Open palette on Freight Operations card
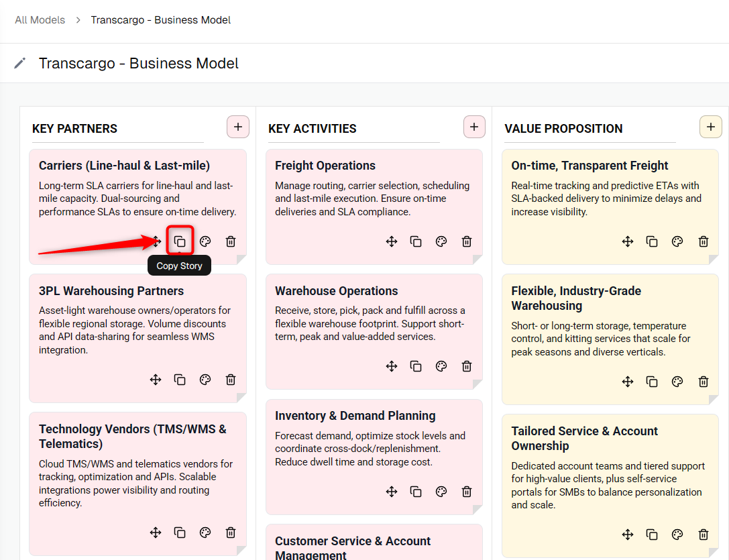Image resolution: width=729 pixels, height=560 pixels. 441,241
